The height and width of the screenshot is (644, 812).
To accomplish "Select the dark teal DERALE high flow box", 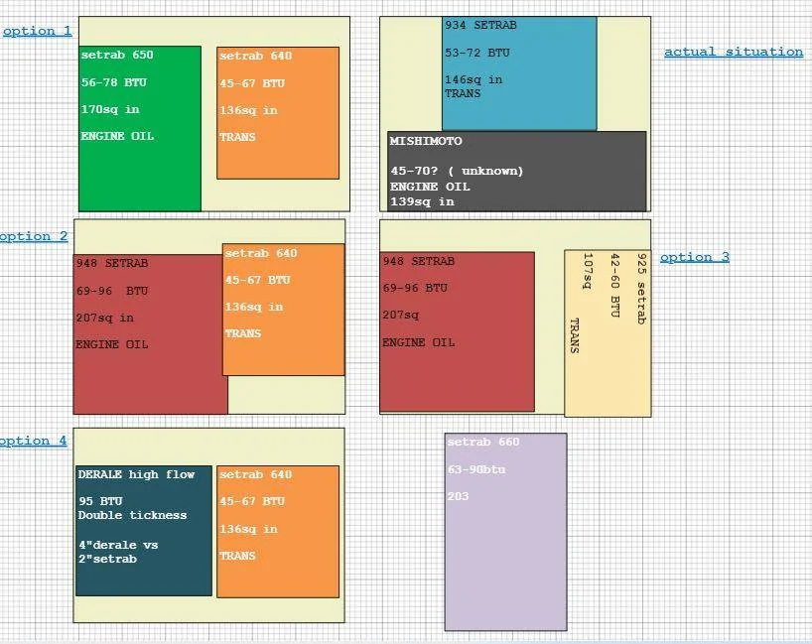I will point(144,531).
